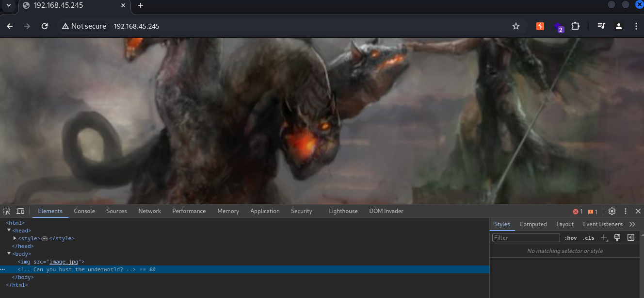Select the underworld comment node
This screenshot has height=298, width=644.
click(244, 269)
